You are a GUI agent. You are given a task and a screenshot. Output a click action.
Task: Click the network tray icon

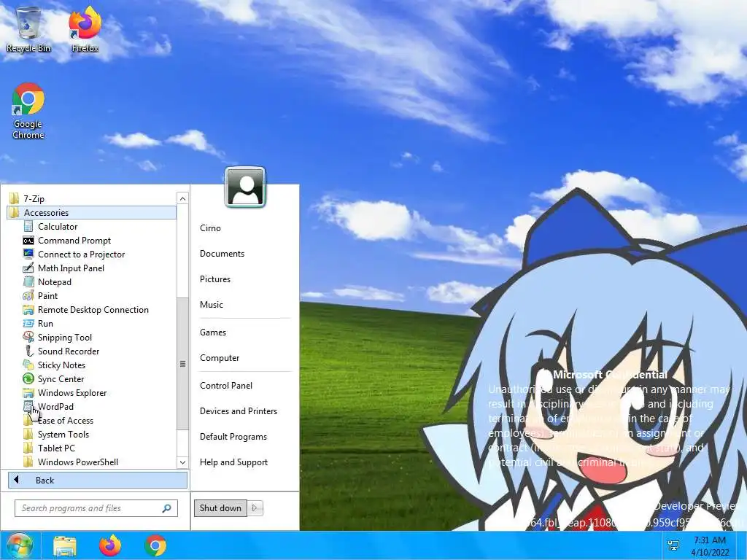click(673, 545)
